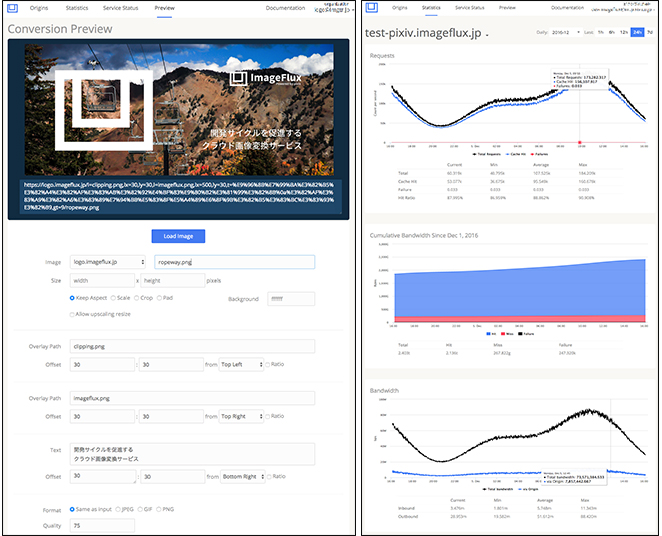Click ImageFlux logo in right Statistics window

(x=372, y=7)
